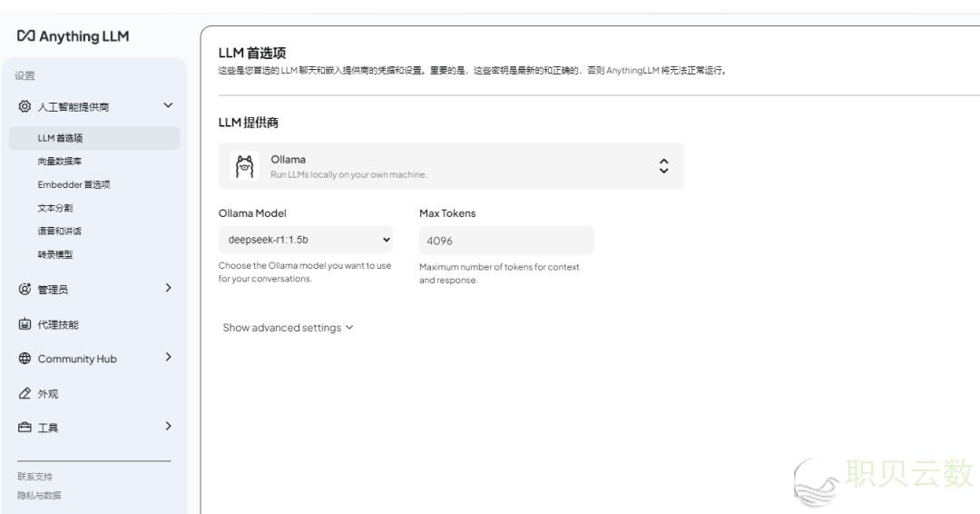Collapse the 人工智能提供商 section chevron
The height and width of the screenshot is (514, 980).
point(168,106)
